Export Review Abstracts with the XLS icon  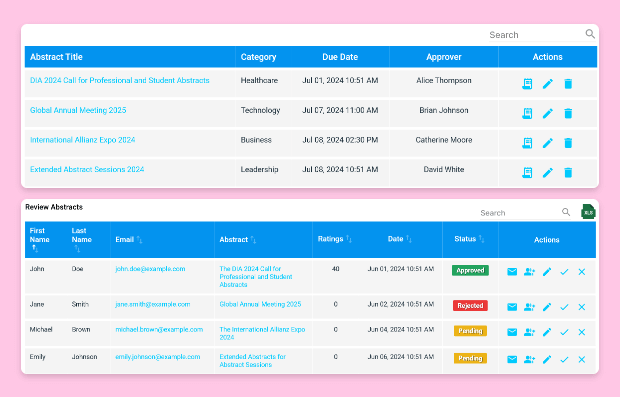pyautogui.click(x=588, y=212)
